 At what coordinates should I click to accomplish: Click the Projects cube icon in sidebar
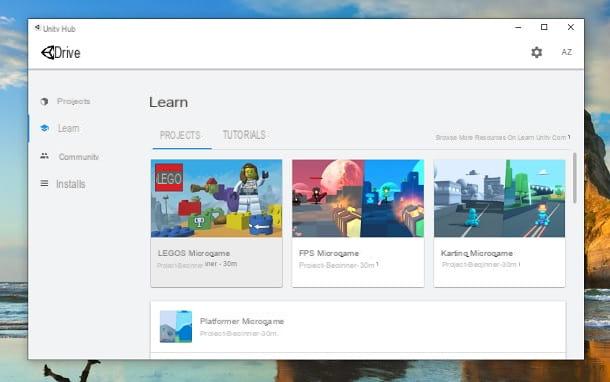point(44,102)
